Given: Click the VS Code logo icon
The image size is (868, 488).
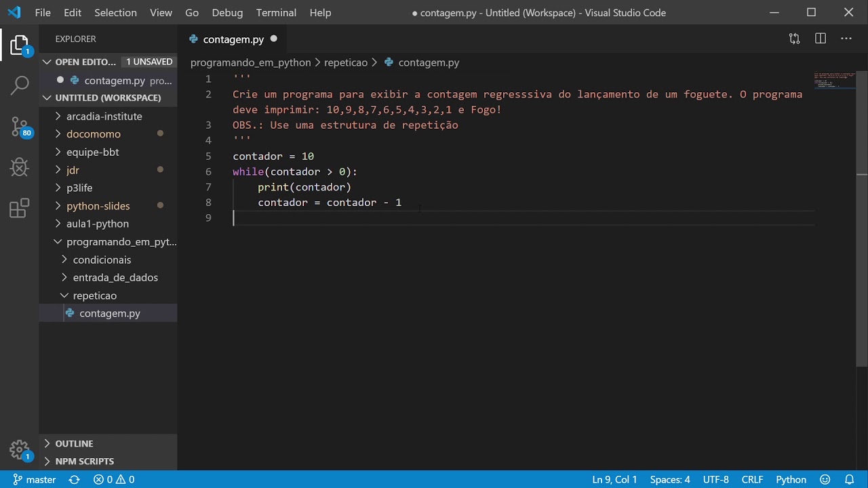Looking at the screenshot, I should pyautogui.click(x=14, y=12).
